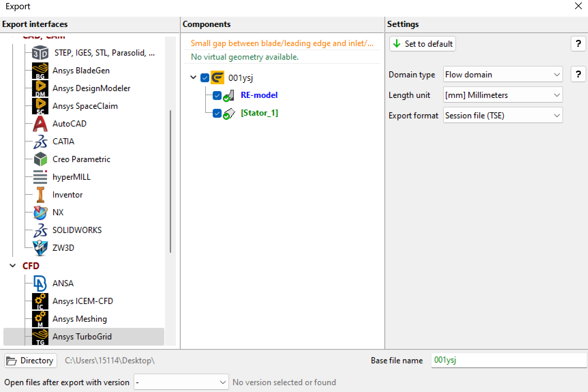Select Ansys Meshing interface
Viewport: 588px width, 392px height.
(80, 319)
